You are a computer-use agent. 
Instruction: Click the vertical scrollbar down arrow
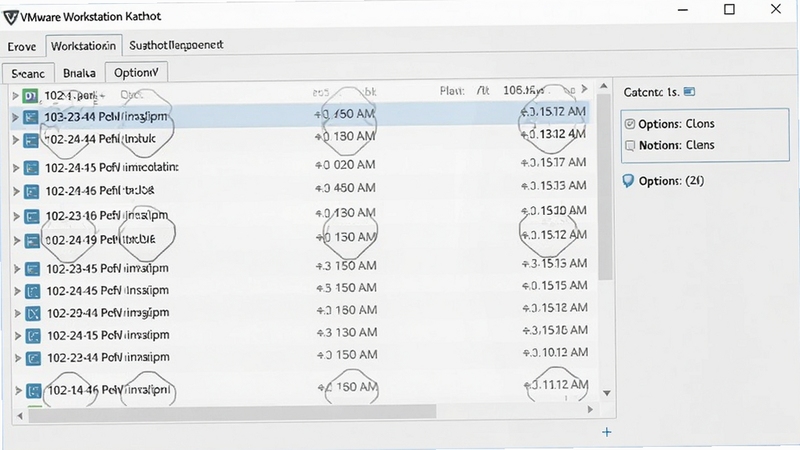point(607,393)
